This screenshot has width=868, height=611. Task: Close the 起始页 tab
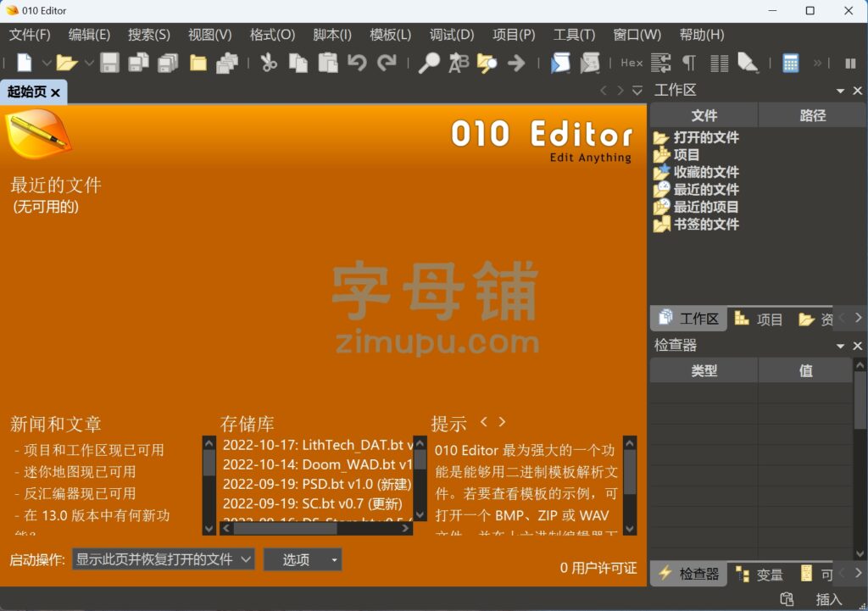click(55, 93)
